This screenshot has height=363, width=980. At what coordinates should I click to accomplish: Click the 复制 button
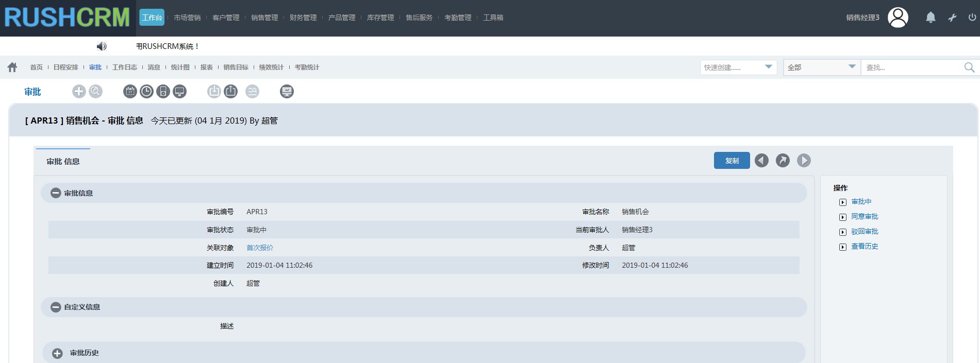pyautogui.click(x=732, y=161)
